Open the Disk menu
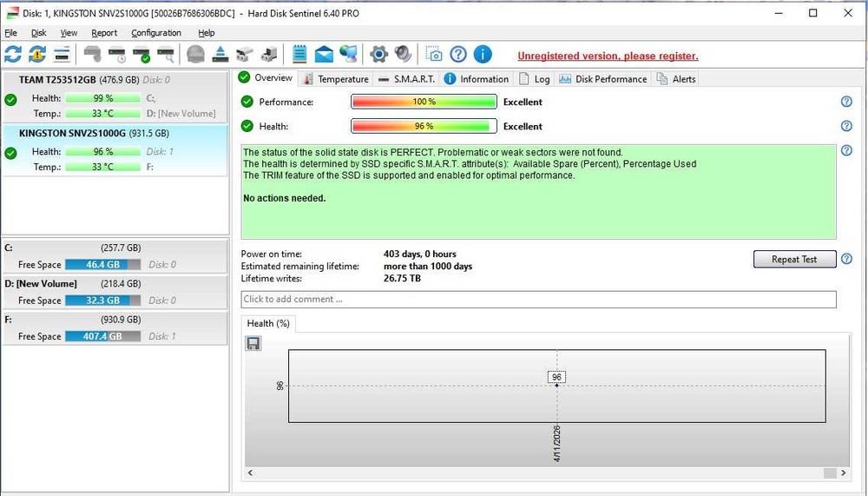 39,33
